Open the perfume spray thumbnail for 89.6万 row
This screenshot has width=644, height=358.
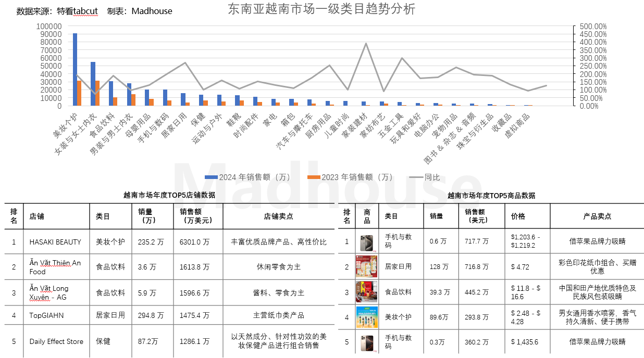(x=366, y=317)
